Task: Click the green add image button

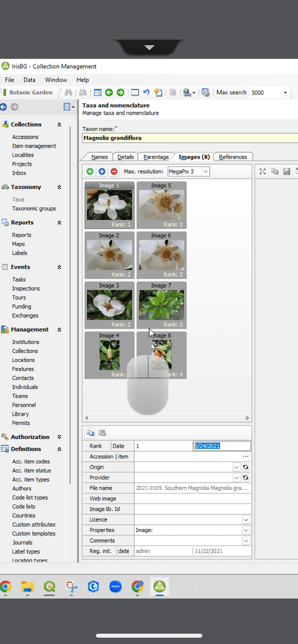Action: pyautogui.click(x=90, y=172)
